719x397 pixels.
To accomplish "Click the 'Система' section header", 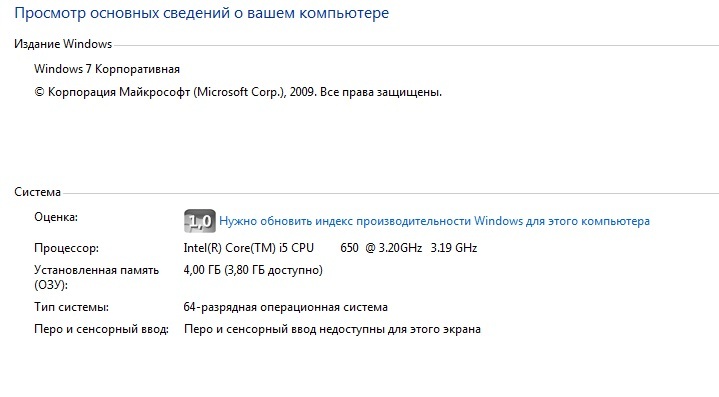I will click(x=38, y=192).
